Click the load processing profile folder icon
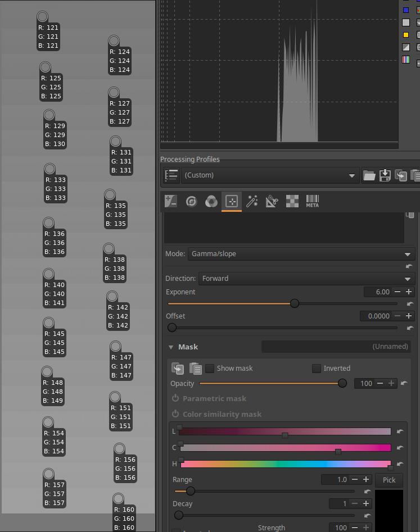The width and height of the screenshot is (420, 532). point(369,175)
